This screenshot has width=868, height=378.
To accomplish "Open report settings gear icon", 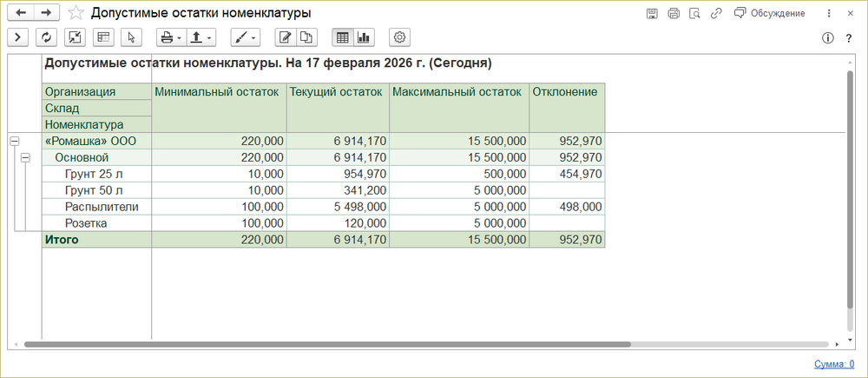I will [x=399, y=37].
